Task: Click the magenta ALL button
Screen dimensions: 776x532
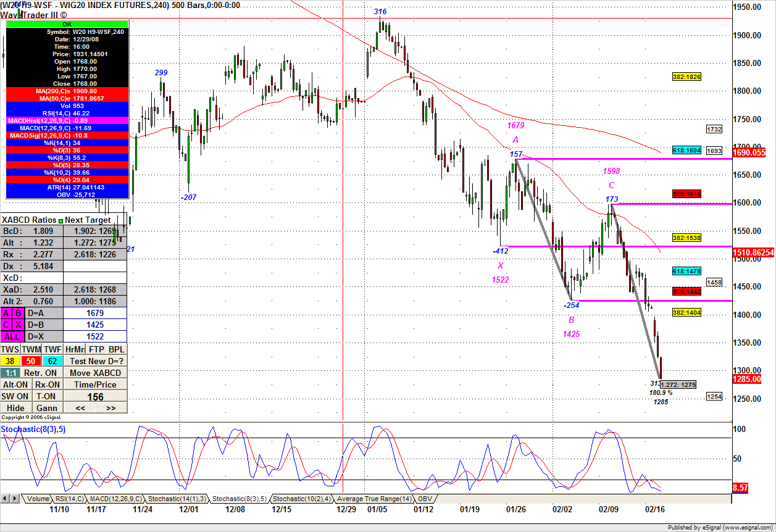Action: click(12, 336)
